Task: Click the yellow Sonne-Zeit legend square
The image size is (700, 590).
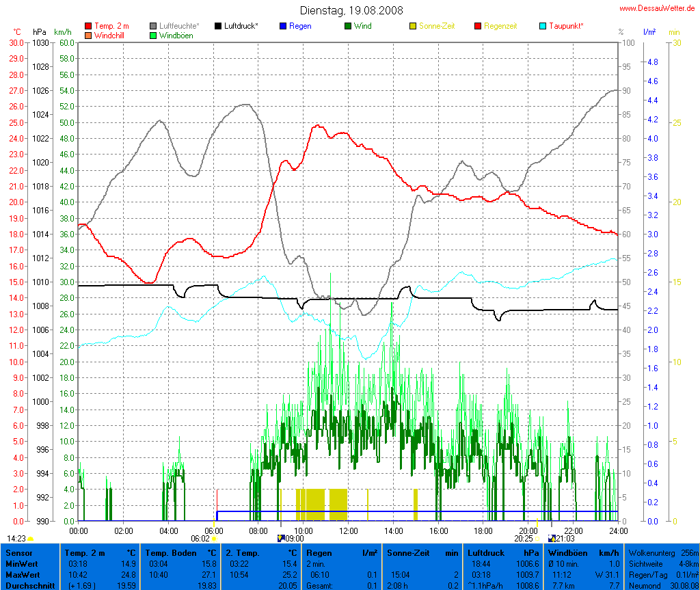Action: coord(413,26)
